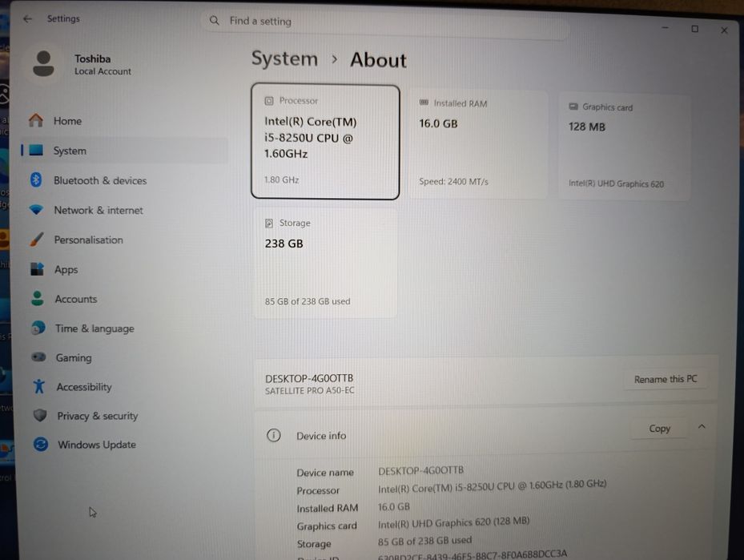Copy the device info
Image resolution: width=744 pixels, height=560 pixels.
tap(660, 429)
